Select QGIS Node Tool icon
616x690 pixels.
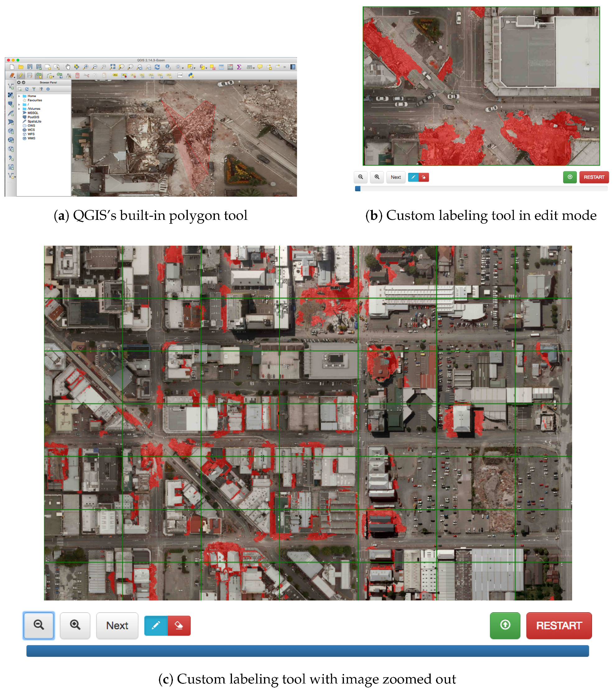point(69,76)
